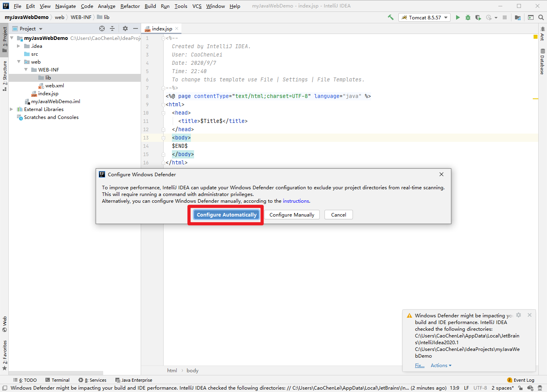This screenshot has width=547, height=392.
Task: Open the Project Structure icon in toolbar
Action: click(x=518, y=17)
